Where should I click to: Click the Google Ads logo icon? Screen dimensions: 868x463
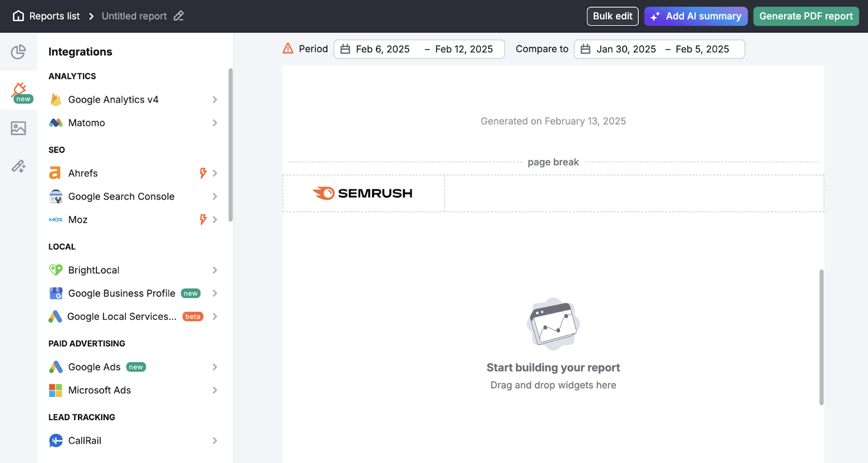[x=56, y=367]
